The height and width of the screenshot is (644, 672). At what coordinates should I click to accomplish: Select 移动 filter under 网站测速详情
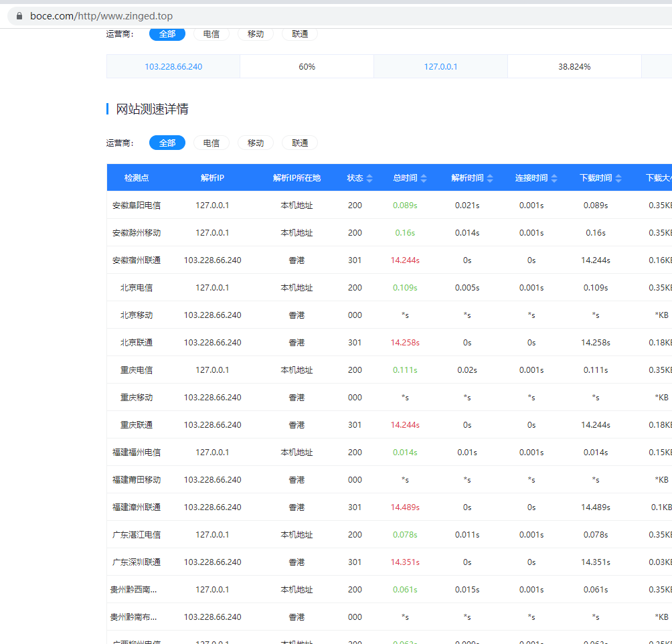[256, 143]
